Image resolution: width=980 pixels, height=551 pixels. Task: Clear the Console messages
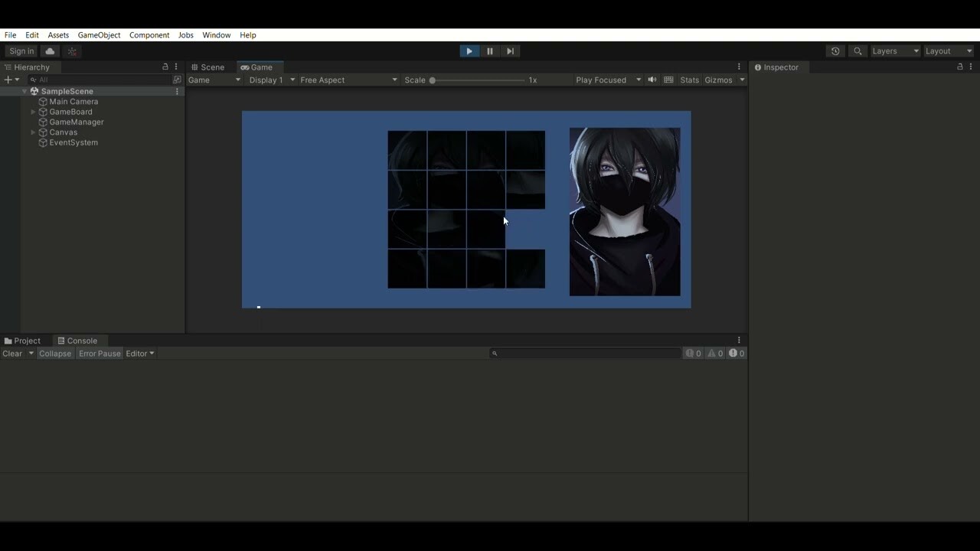click(11, 353)
